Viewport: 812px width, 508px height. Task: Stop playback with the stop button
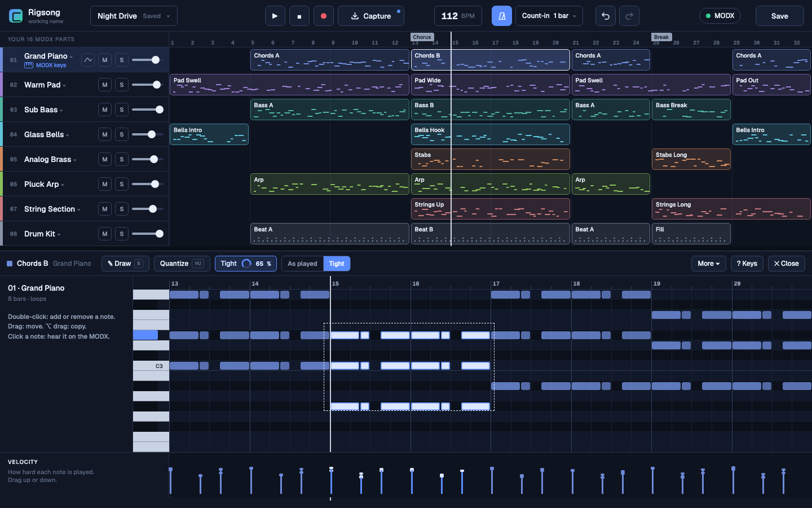[x=299, y=16]
